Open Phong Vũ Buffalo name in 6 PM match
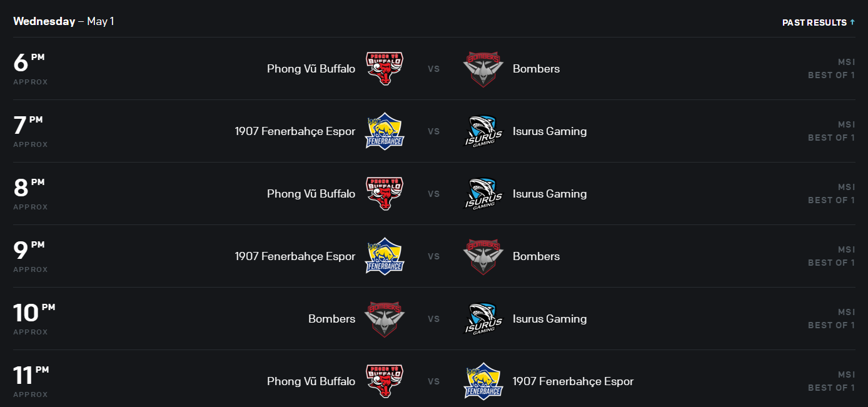868x407 pixels. 311,69
